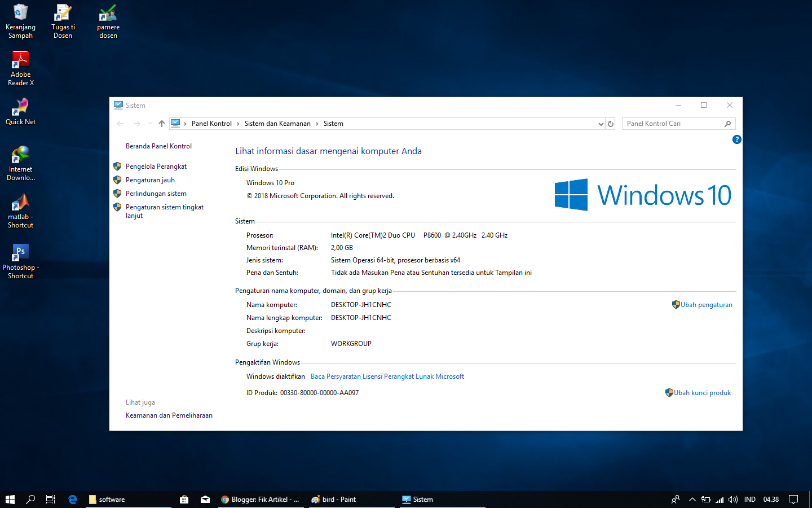The height and width of the screenshot is (508, 812).
Task: Switch to software folder taskbar item
Action: click(x=129, y=500)
